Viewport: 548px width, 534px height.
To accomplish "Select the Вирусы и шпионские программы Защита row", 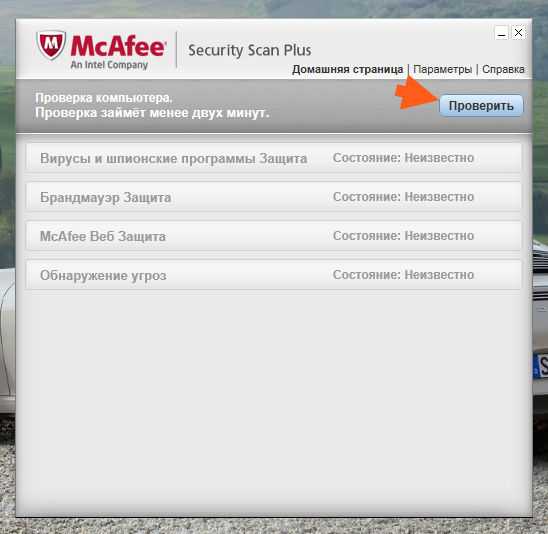I will (x=273, y=158).
